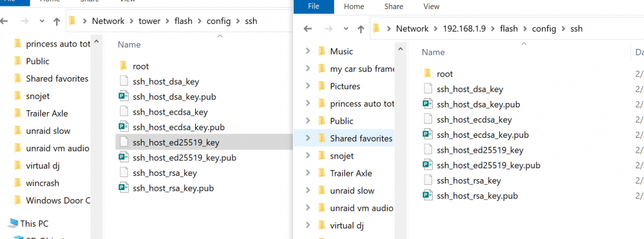Select ssh_host_ed25519_key icon in right window

(x=428, y=150)
